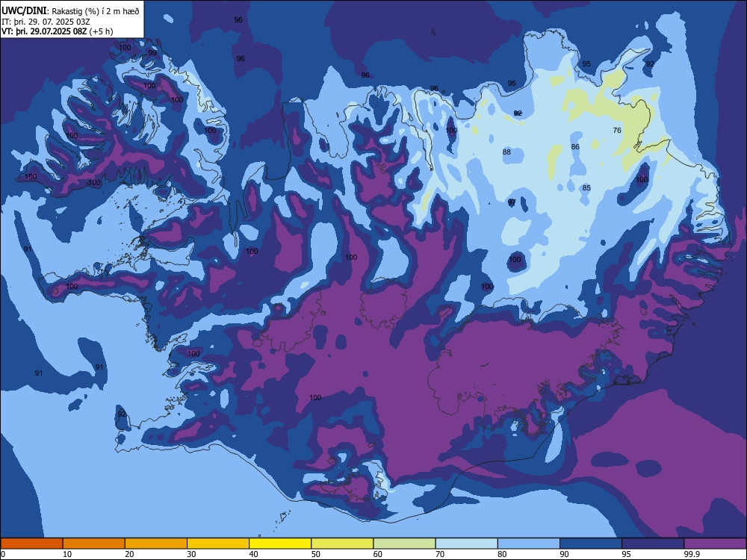Viewport: 747px width, 560px height.
Task: Pick the 50–60 pale yellow legend swatch
Action: (x=342, y=544)
